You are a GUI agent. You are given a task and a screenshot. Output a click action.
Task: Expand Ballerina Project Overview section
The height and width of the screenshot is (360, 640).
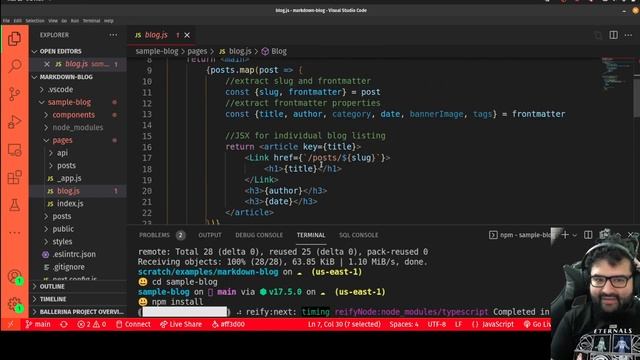(78, 312)
